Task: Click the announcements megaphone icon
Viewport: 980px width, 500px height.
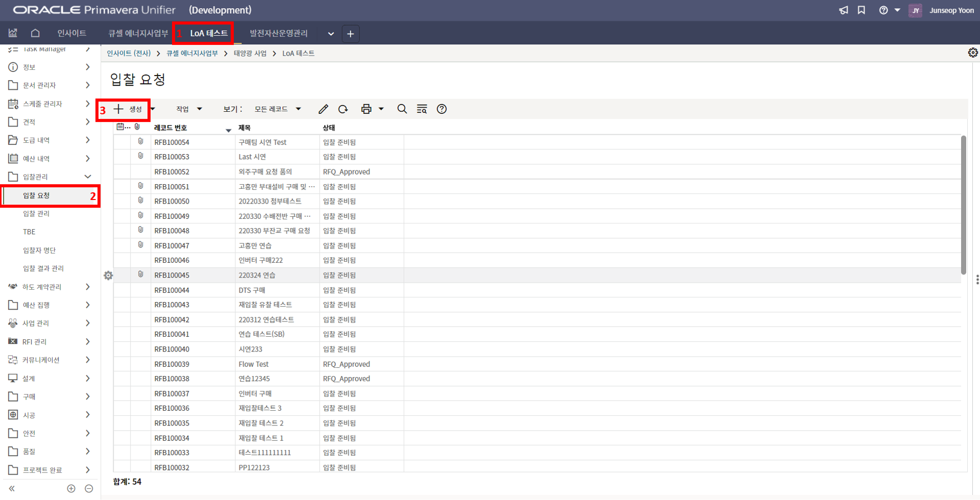Action: pyautogui.click(x=843, y=10)
